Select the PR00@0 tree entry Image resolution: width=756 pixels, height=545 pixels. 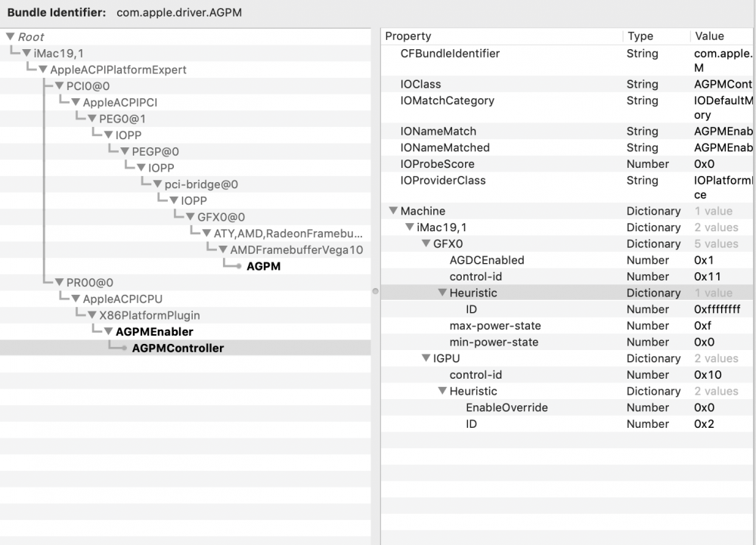point(90,283)
